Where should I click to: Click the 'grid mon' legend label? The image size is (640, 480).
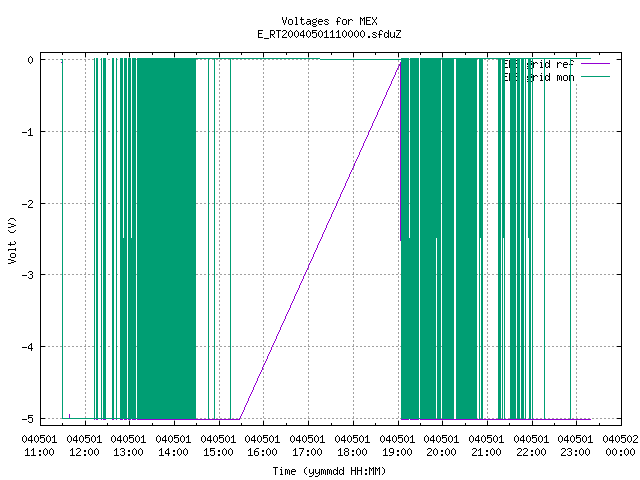tap(550, 77)
